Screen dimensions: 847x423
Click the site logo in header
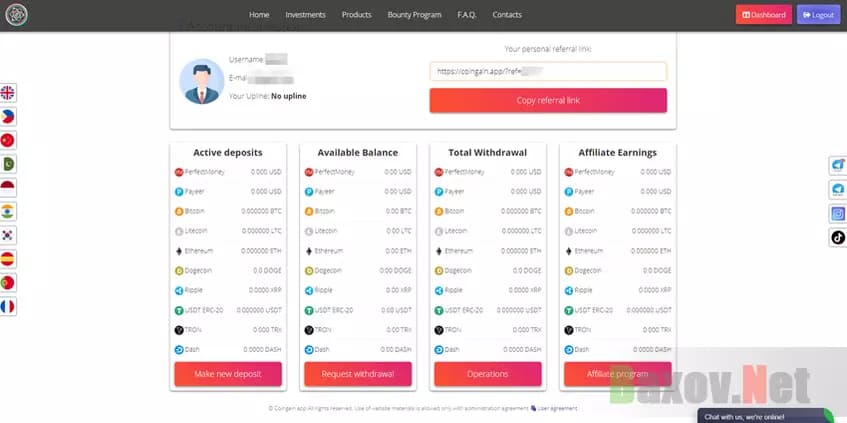tap(15, 15)
